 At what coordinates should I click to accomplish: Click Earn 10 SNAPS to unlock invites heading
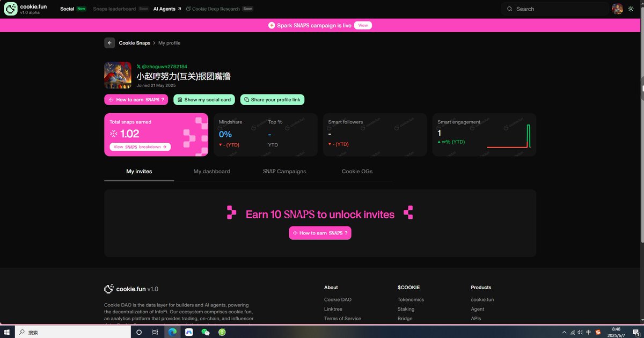click(320, 215)
